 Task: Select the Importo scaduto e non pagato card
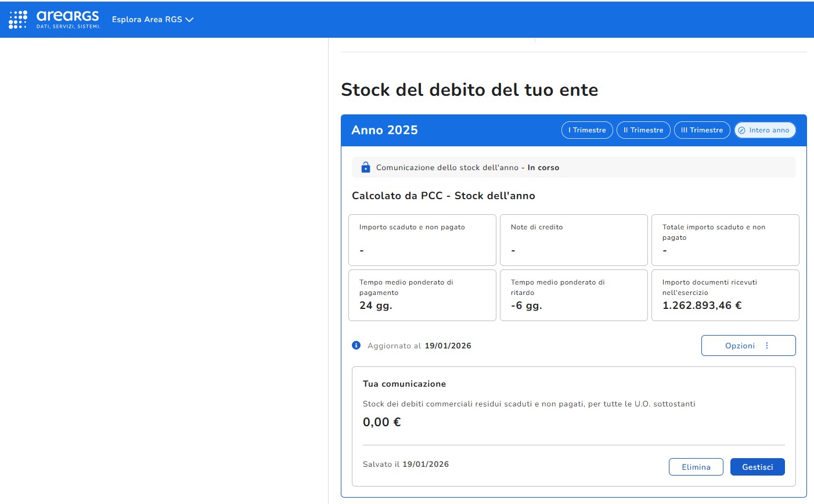[422, 240]
